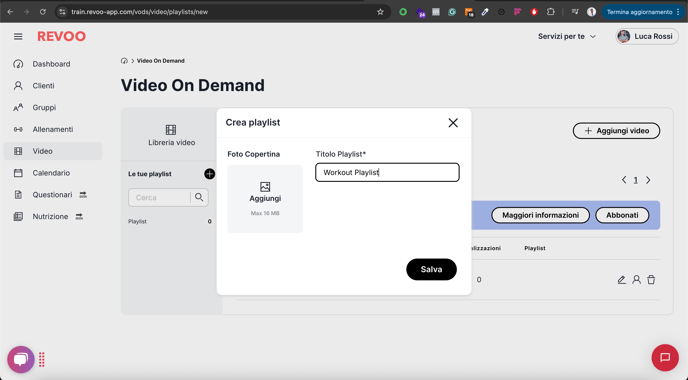The image size is (688, 380).
Task: Click the Video On Demand breadcrumb
Action: [161, 61]
